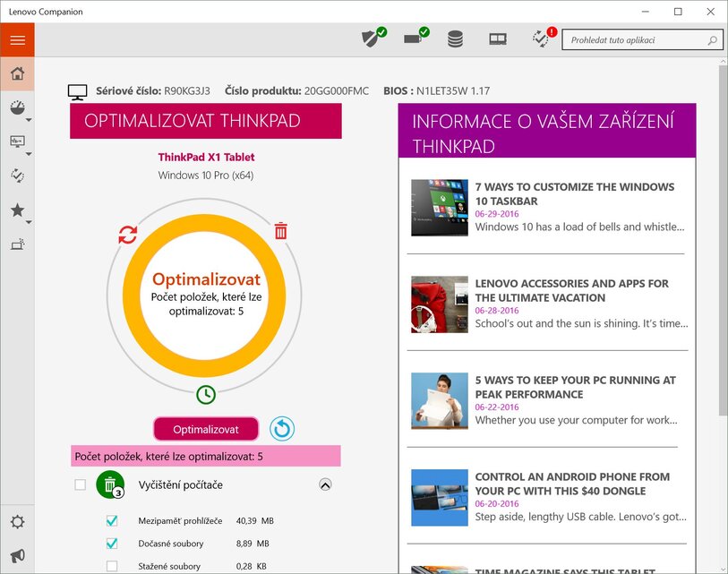The image size is (728, 574).
Task: Open system update alerts with red badge
Action: click(x=541, y=39)
